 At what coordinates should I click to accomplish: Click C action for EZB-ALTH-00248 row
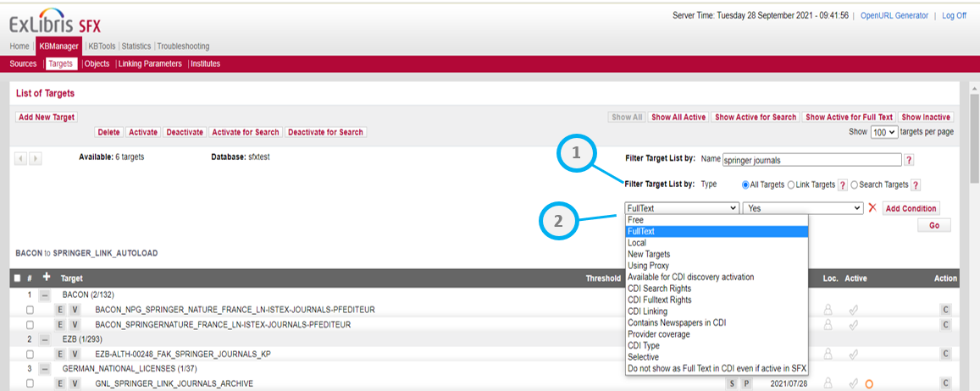tap(945, 354)
